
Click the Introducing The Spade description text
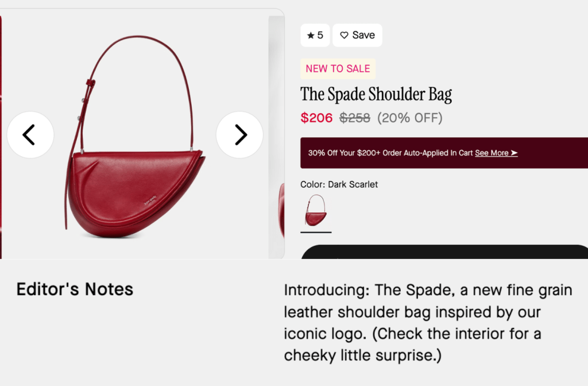tap(428, 323)
